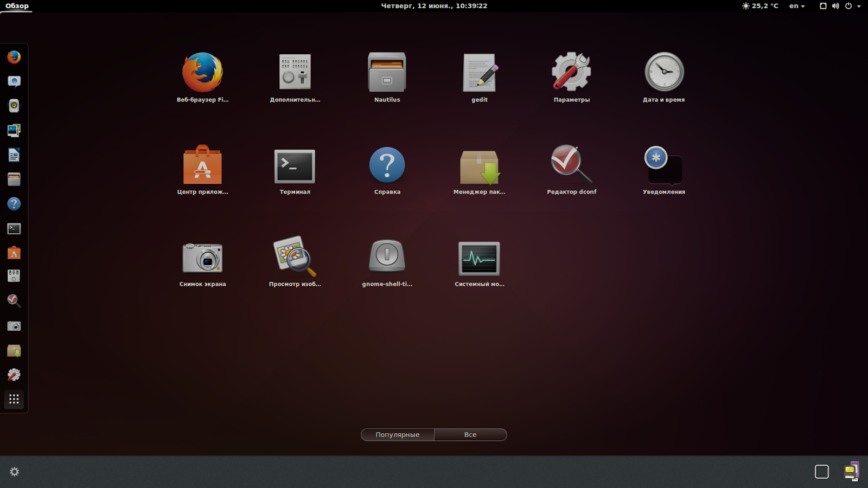Launch Системный монитор

(x=479, y=259)
